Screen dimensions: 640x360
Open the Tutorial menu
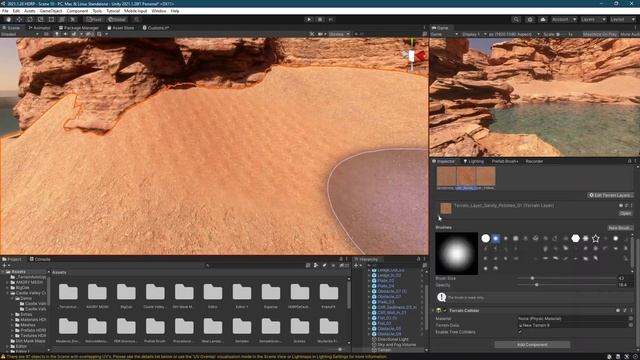point(113,11)
